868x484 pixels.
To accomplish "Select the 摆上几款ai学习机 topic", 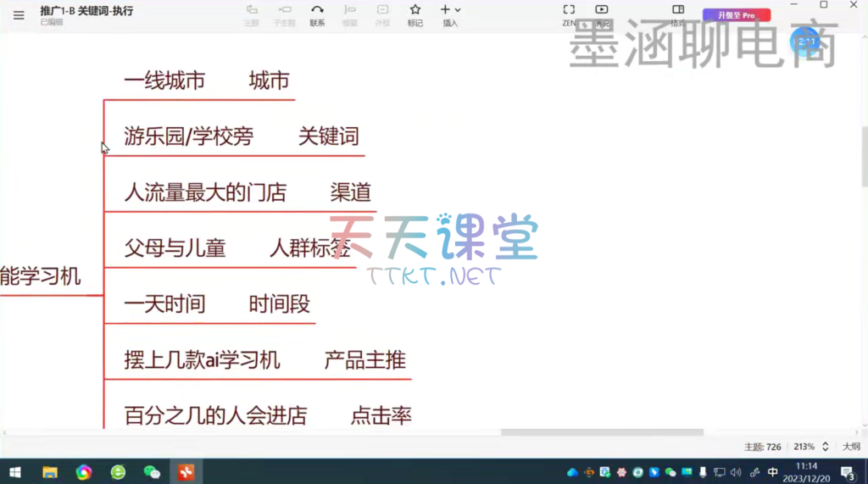I will (202, 360).
